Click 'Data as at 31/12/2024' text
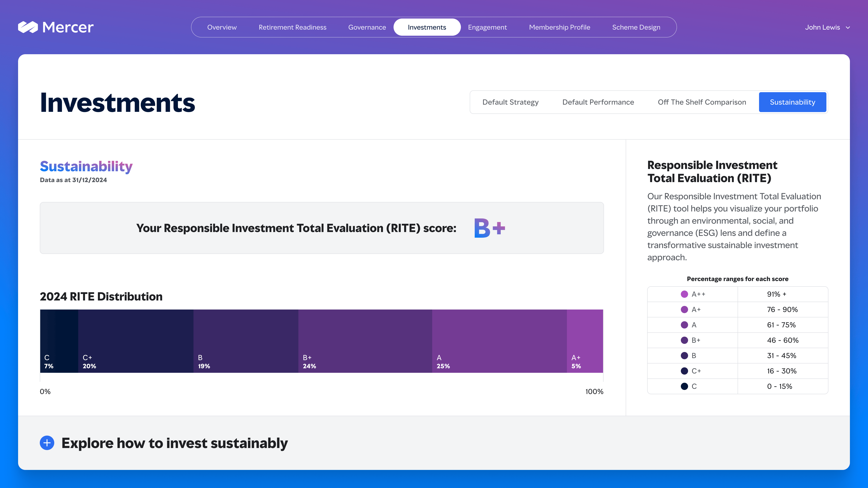 tap(73, 180)
